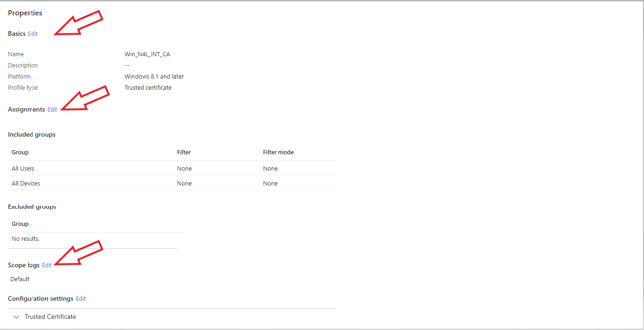
Task: Select the None filter for All Users
Action: pos(184,168)
